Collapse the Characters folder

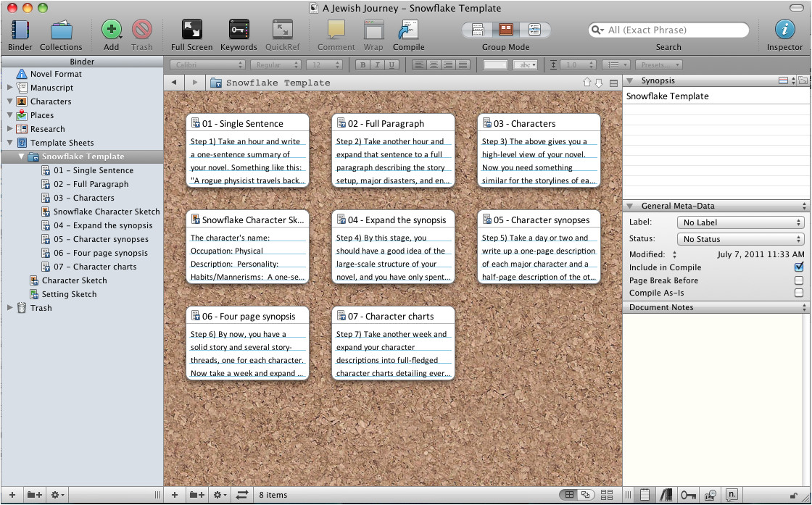pyautogui.click(x=10, y=101)
